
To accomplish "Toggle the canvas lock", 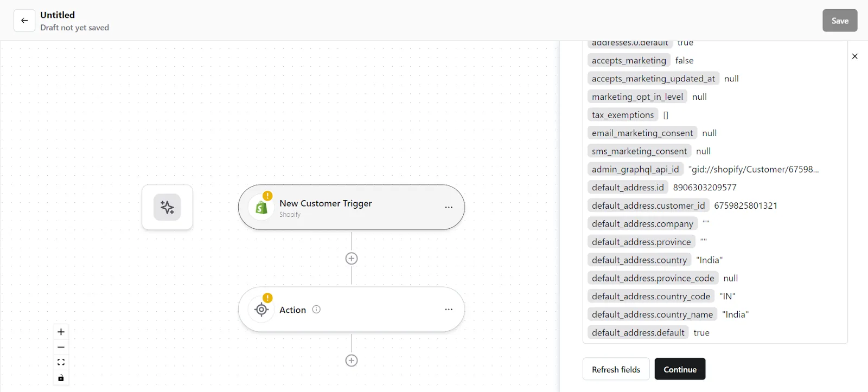I will (61, 378).
